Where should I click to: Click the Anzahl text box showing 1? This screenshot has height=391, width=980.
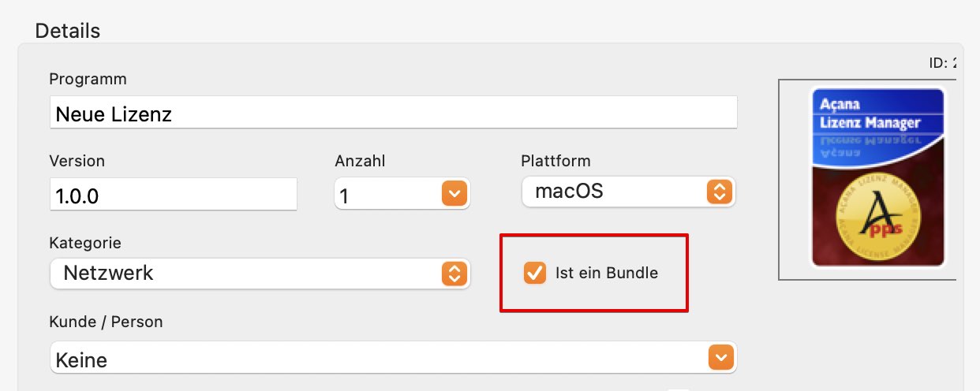[x=387, y=194]
